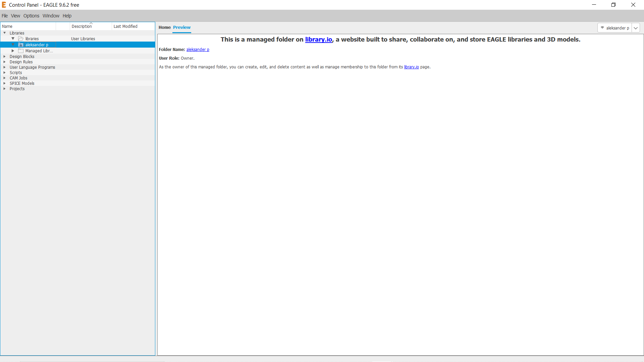Click the aleksander p managed folder icon
644x362 pixels.
(x=21, y=45)
